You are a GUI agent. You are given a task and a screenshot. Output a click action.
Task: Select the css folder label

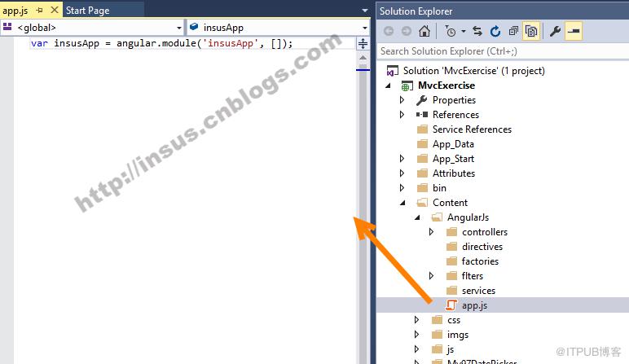(454, 320)
